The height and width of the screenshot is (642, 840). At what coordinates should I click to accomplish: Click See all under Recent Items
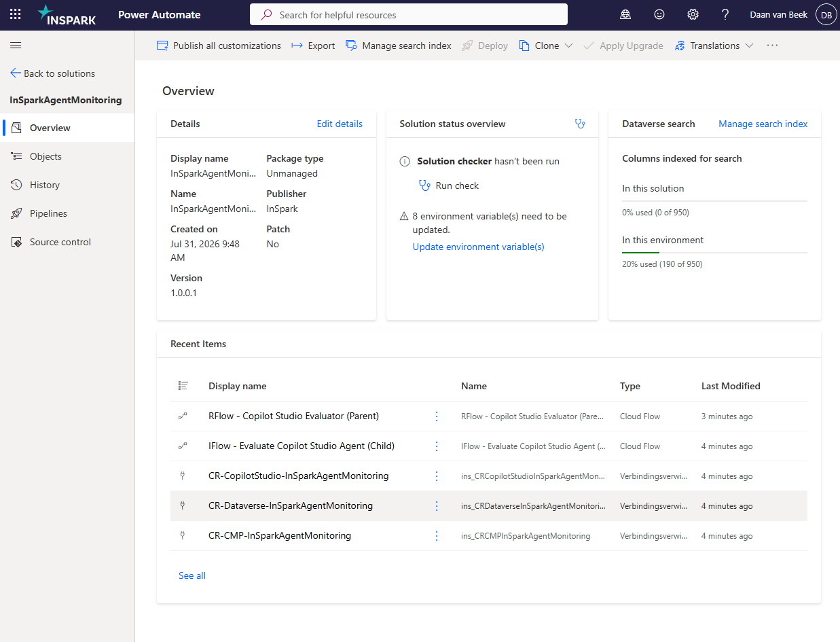pos(192,575)
